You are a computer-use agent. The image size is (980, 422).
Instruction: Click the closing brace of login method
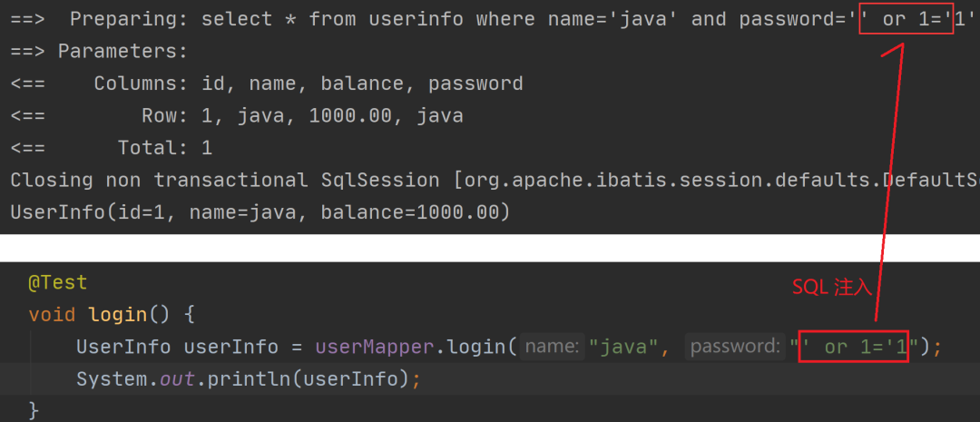tap(34, 411)
